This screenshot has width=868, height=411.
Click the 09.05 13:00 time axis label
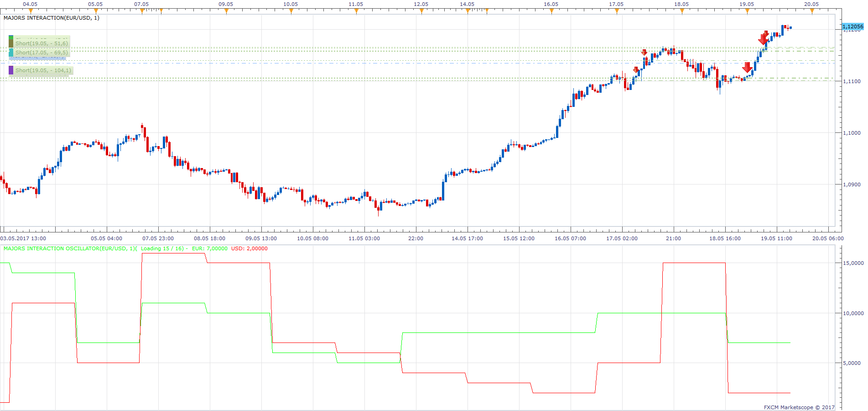pyautogui.click(x=261, y=238)
